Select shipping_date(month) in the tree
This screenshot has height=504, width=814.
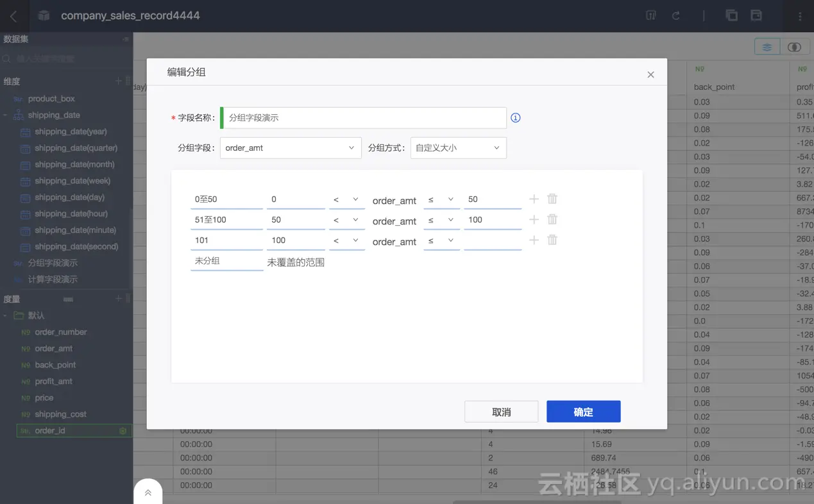74,165
